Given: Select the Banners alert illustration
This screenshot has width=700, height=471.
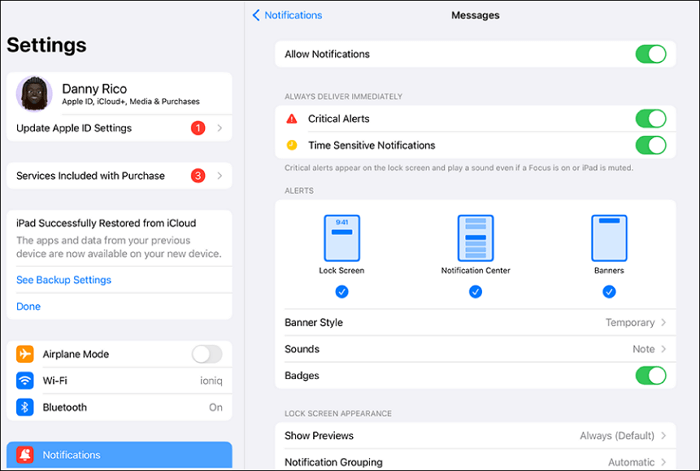Looking at the screenshot, I should click(609, 238).
